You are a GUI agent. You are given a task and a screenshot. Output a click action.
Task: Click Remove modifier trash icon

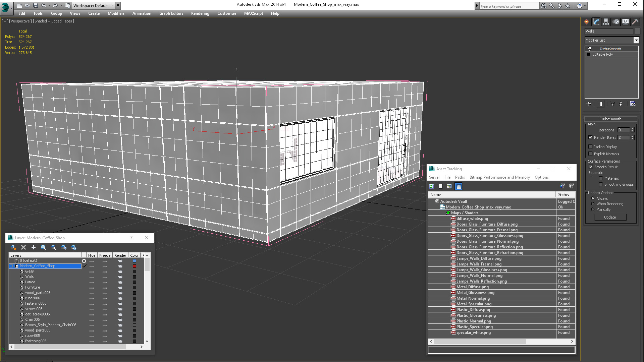(621, 104)
